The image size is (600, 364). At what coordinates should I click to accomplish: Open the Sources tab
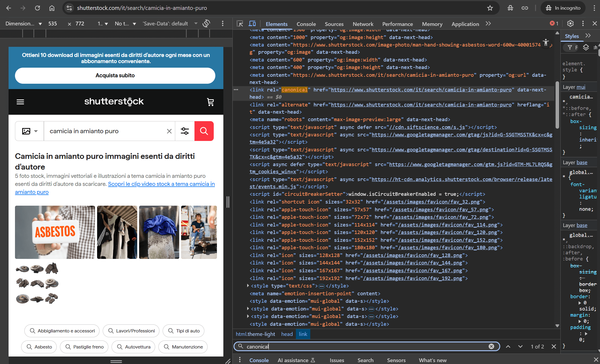(334, 24)
